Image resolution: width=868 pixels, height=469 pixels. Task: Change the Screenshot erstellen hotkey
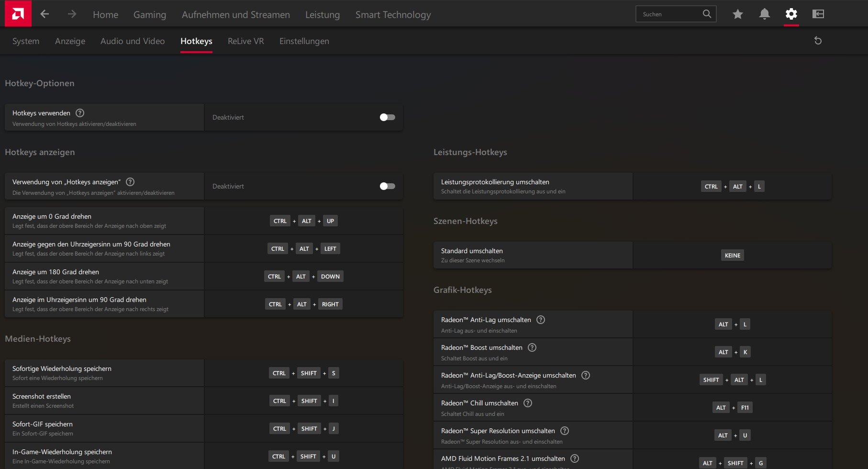(x=304, y=401)
